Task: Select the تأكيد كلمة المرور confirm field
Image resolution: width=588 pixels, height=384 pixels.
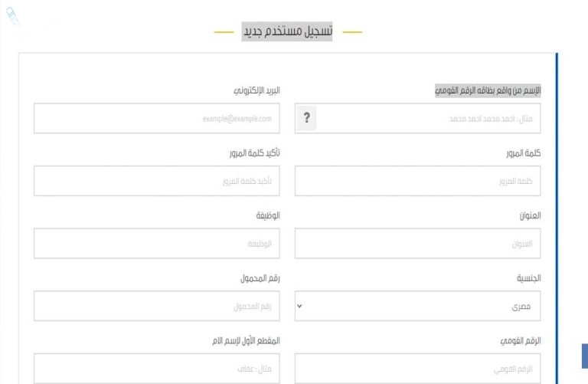Action: [157, 181]
